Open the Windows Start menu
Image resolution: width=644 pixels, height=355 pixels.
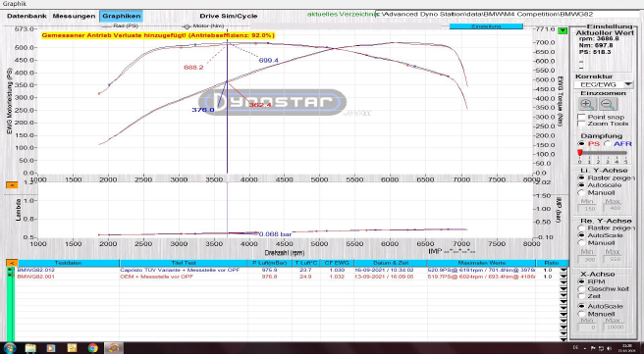[x=9, y=348]
